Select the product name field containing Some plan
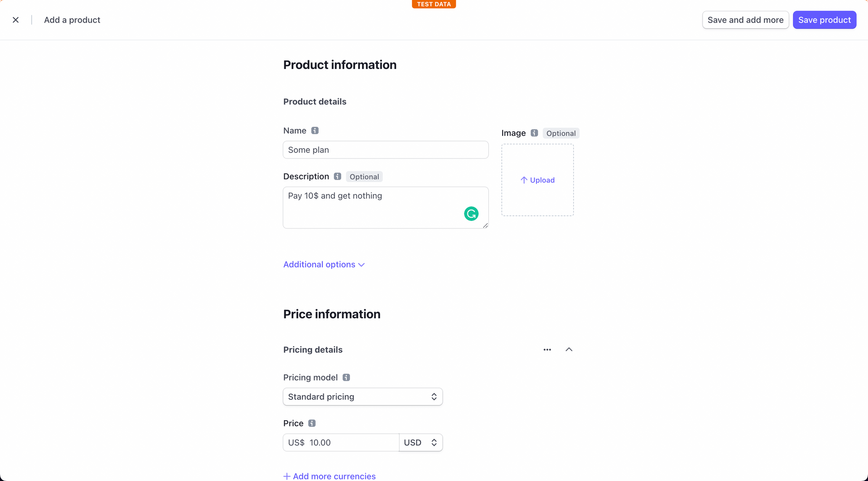This screenshot has height=481, width=868. (385, 150)
